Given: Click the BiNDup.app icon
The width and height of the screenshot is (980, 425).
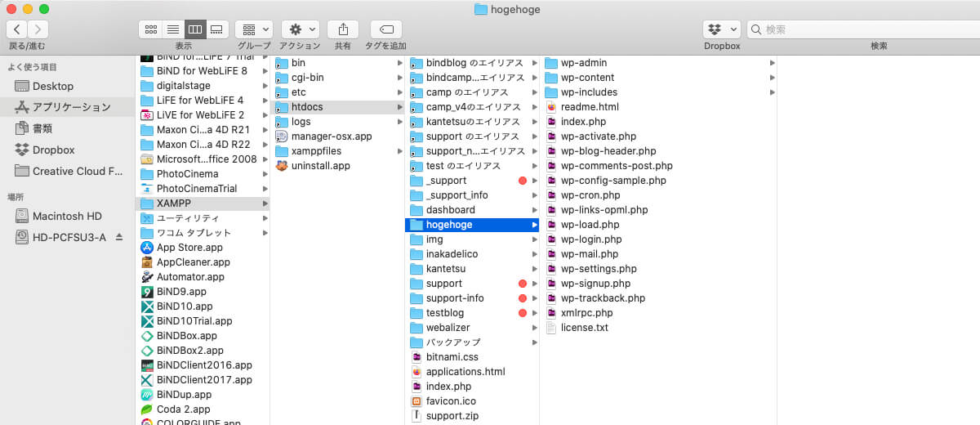Looking at the screenshot, I should pyautogui.click(x=147, y=395).
